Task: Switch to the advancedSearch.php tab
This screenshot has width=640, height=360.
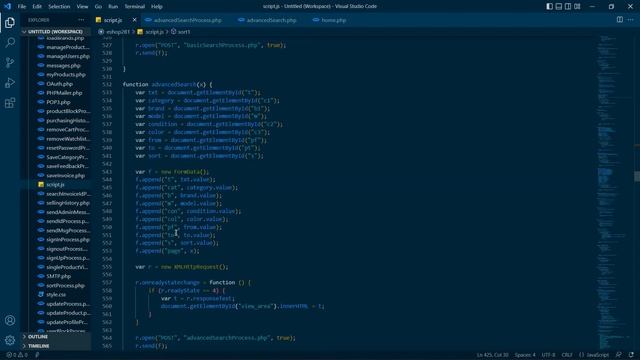Action: point(271,20)
